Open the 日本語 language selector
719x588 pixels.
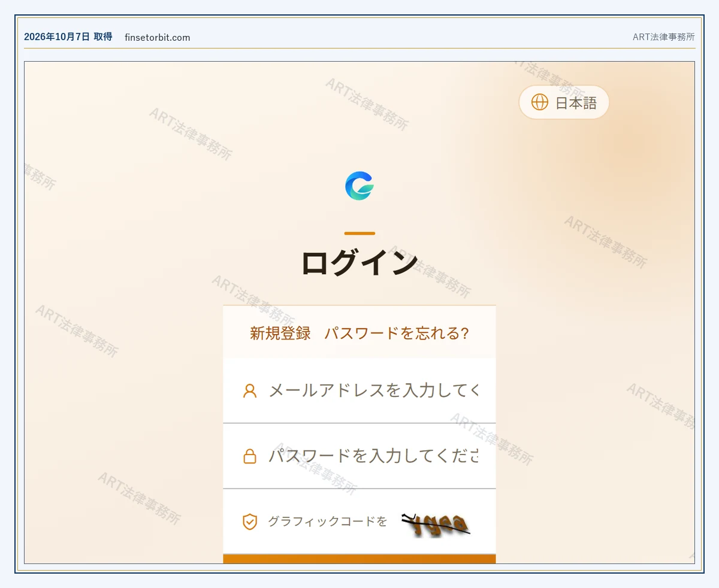pos(564,102)
